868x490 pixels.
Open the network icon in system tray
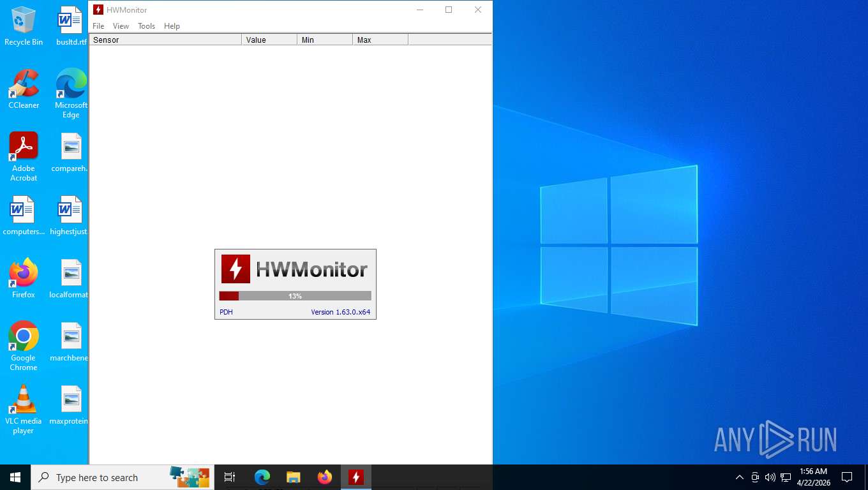(786, 477)
